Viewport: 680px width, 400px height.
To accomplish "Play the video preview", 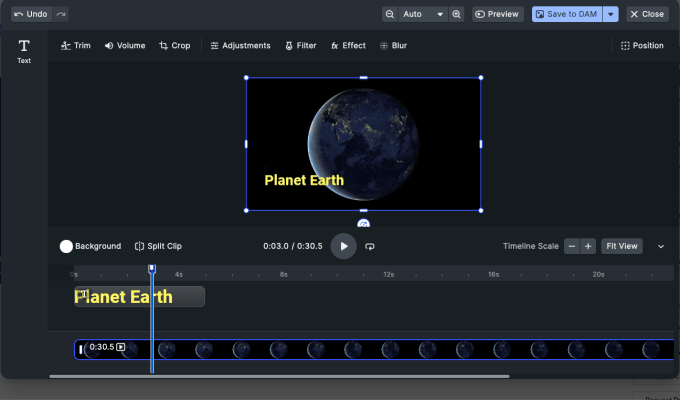I will click(344, 246).
